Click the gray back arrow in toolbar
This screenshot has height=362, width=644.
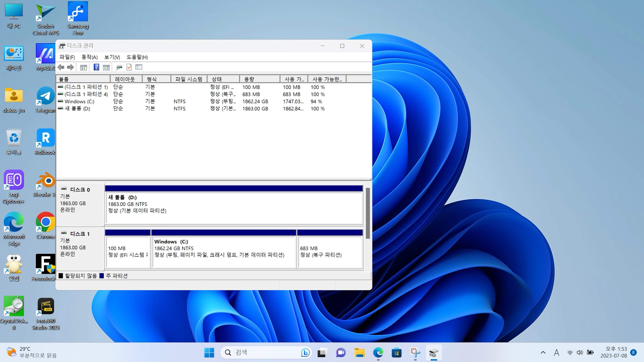61,67
